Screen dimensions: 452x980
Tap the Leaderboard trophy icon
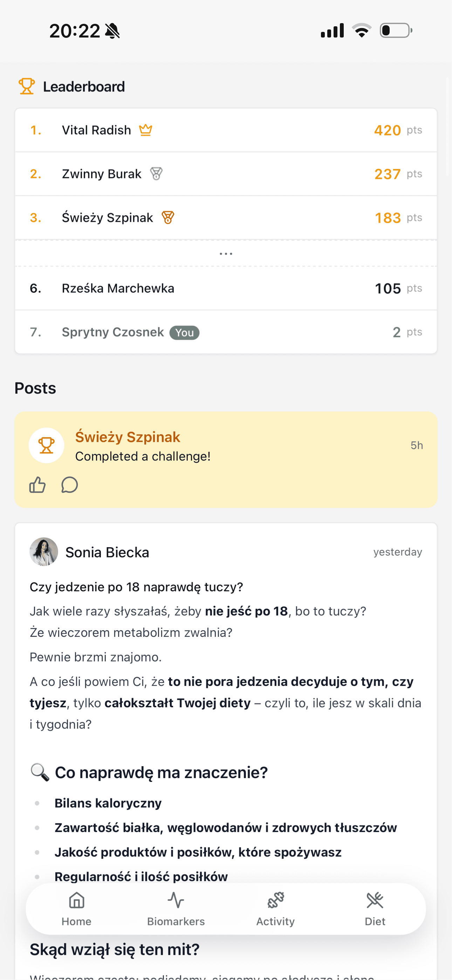[x=27, y=86]
